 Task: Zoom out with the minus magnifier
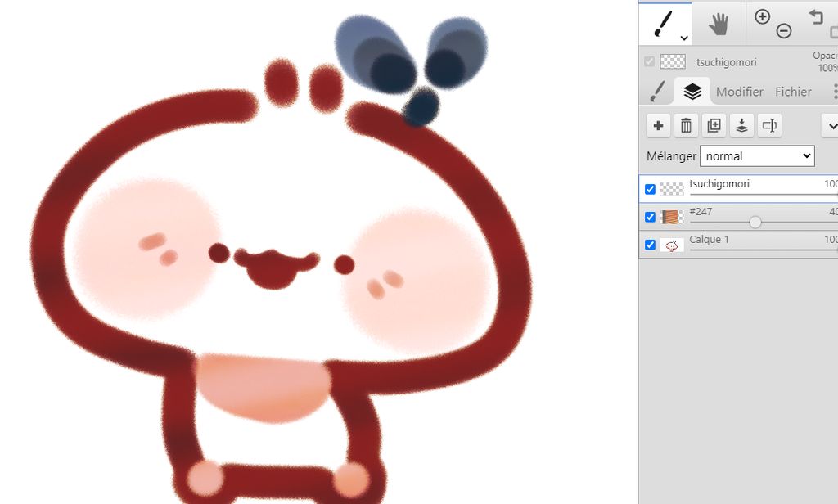(x=783, y=31)
